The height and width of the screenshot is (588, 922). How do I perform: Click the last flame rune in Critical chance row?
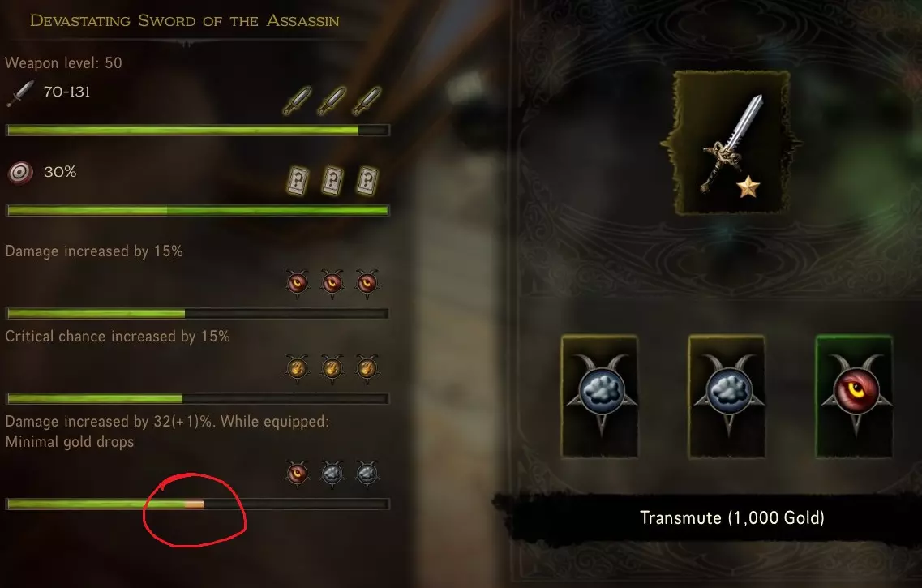[x=367, y=369]
